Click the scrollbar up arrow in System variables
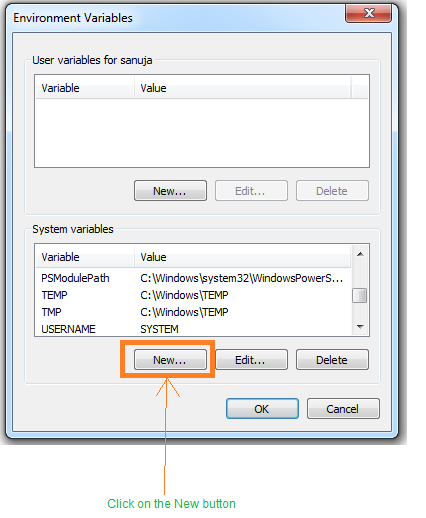426x518 pixels. (x=360, y=254)
